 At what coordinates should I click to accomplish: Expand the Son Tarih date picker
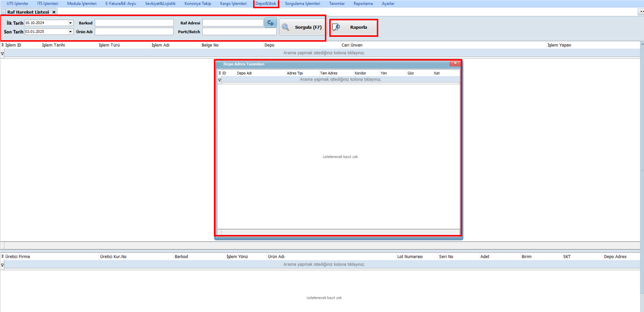70,31
